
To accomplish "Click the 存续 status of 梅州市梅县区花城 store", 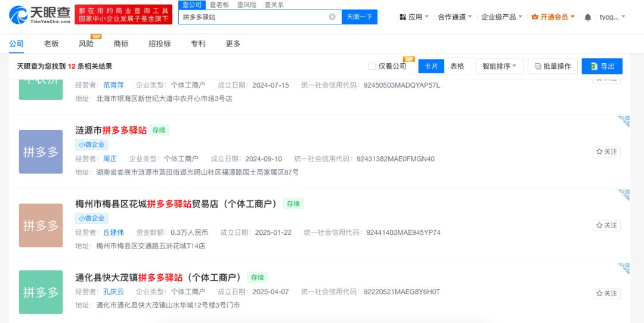I will point(293,204).
